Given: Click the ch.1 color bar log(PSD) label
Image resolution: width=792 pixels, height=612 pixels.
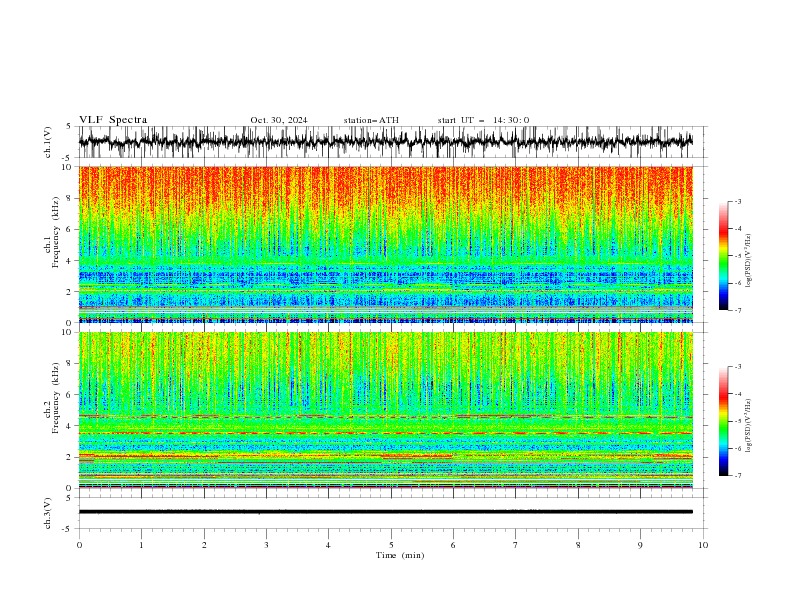Looking at the screenshot, I should click(x=748, y=261).
